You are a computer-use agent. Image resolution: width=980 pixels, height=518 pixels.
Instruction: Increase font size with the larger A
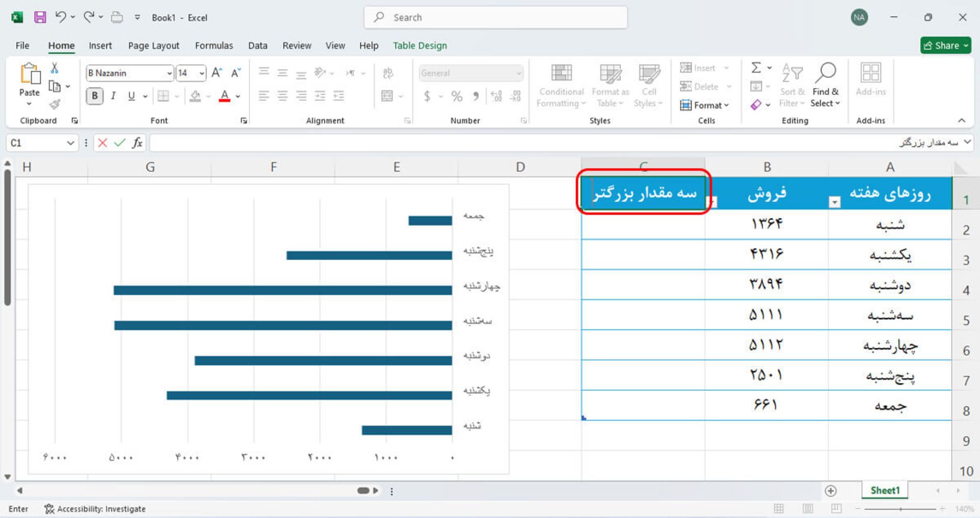[x=216, y=73]
